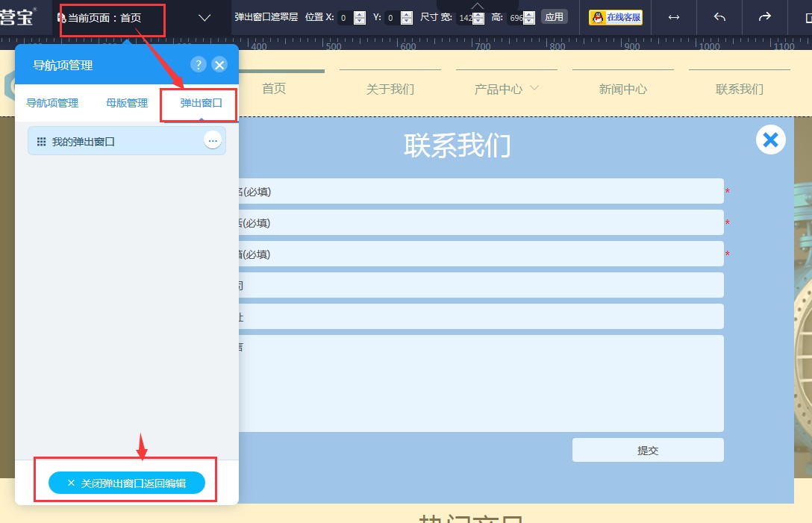This screenshot has width=812, height=523.
Task: Switch to the 导航项管理 tab
Action: (52, 103)
